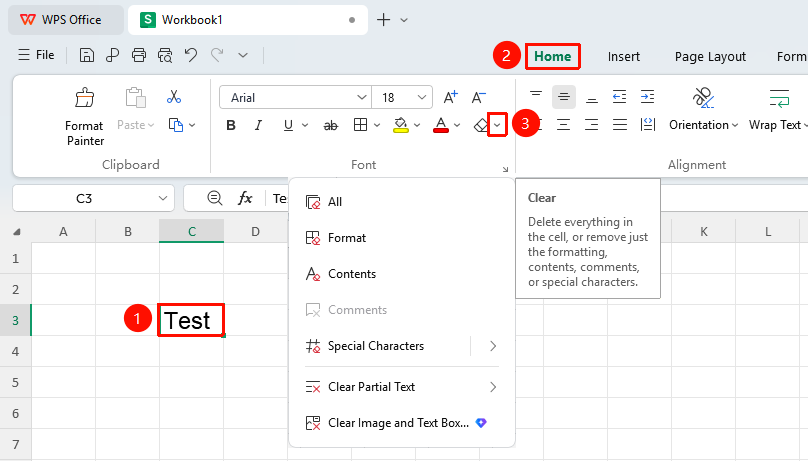Click Justify alignment icon
The height and width of the screenshot is (461, 808).
[x=619, y=125]
